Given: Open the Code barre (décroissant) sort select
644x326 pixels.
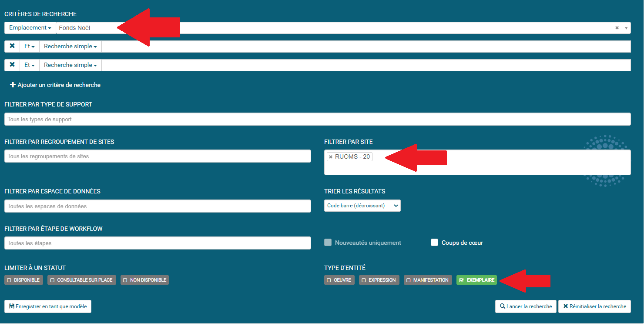Looking at the screenshot, I should [362, 206].
